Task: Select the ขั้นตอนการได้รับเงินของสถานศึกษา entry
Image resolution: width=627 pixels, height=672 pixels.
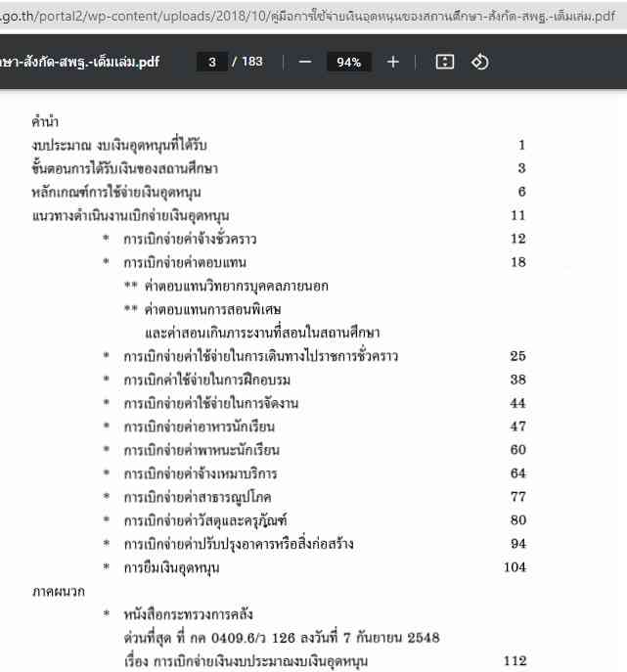Action: (x=115, y=168)
